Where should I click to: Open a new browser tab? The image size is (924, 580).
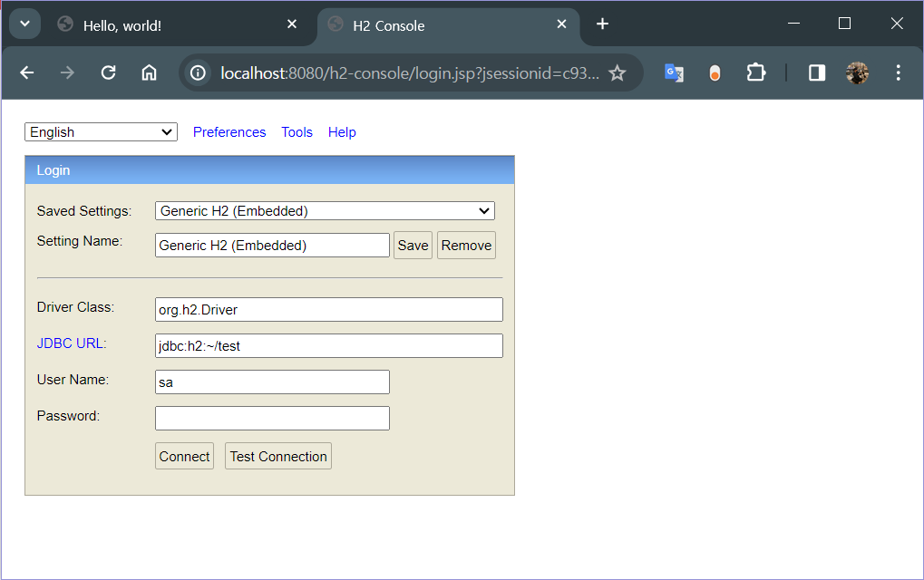(x=602, y=24)
